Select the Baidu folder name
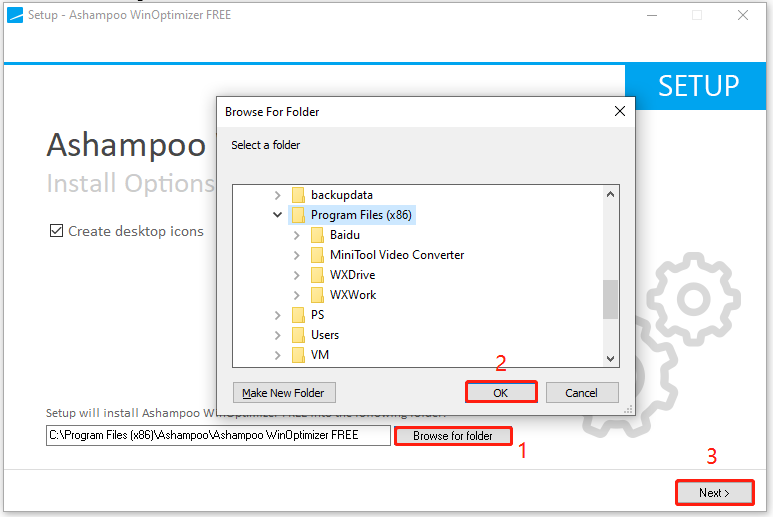The image size is (773, 517). [345, 235]
